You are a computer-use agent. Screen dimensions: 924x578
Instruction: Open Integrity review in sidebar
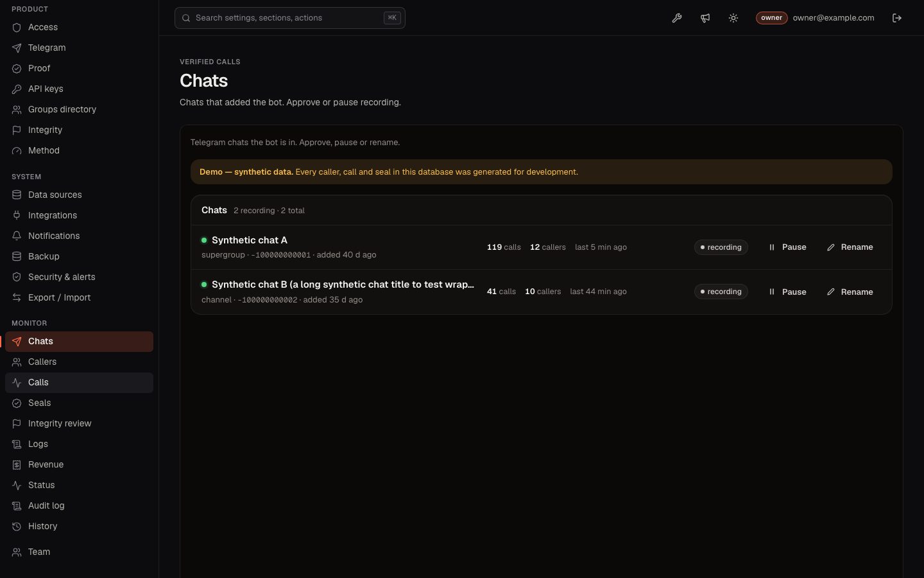coord(79,424)
